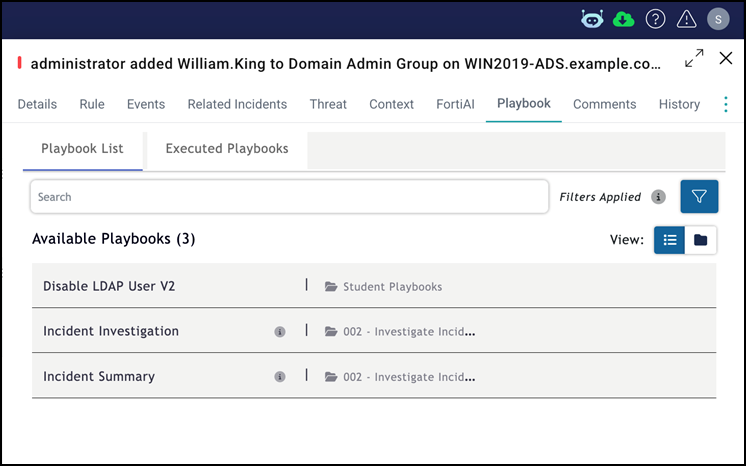Click the green cloud download icon
This screenshot has width=746, height=466.
pyautogui.click(x=623, y=19)
